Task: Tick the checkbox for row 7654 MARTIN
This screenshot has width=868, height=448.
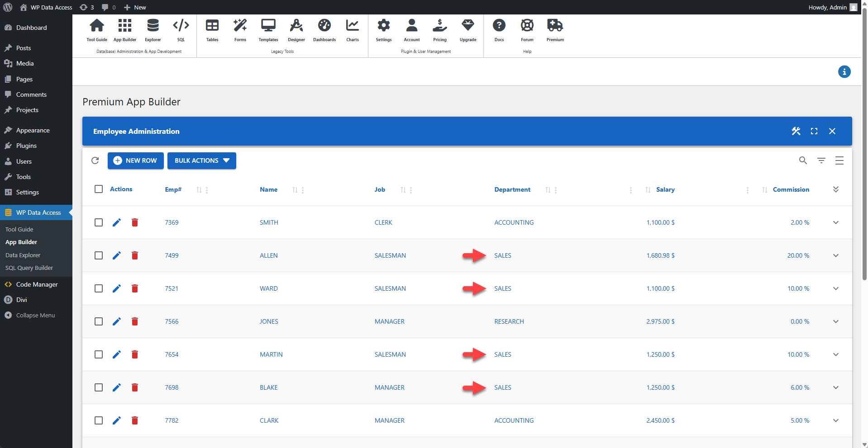Action: click(x=98, y=354)
